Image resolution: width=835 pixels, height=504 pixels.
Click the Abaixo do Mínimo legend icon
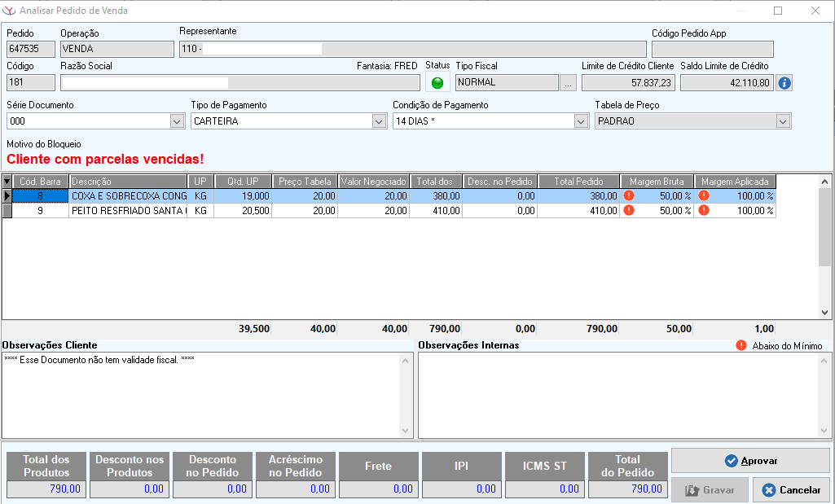(741, 345)
